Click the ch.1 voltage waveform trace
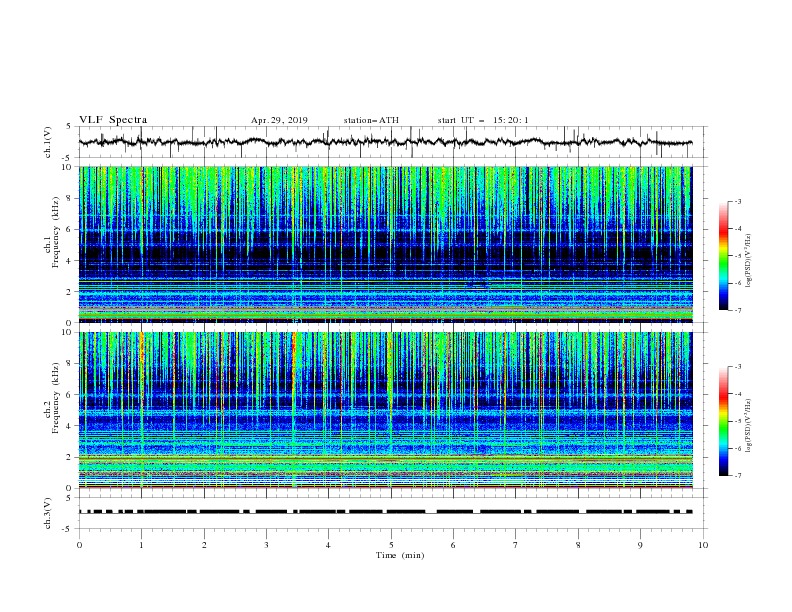Image resolution: width=792 pixels, height=612 pixels. click(x=385, y=142)
